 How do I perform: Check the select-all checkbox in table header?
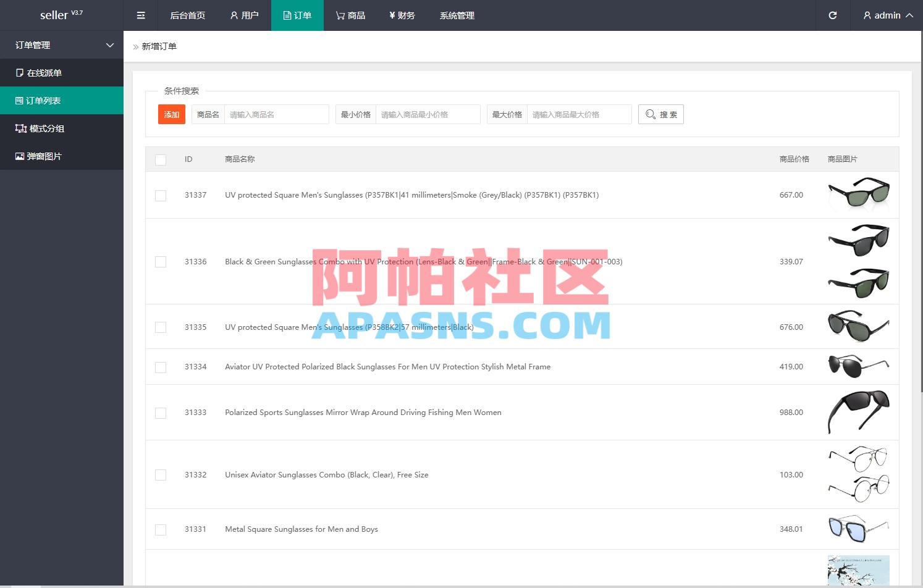click(161, 159)
